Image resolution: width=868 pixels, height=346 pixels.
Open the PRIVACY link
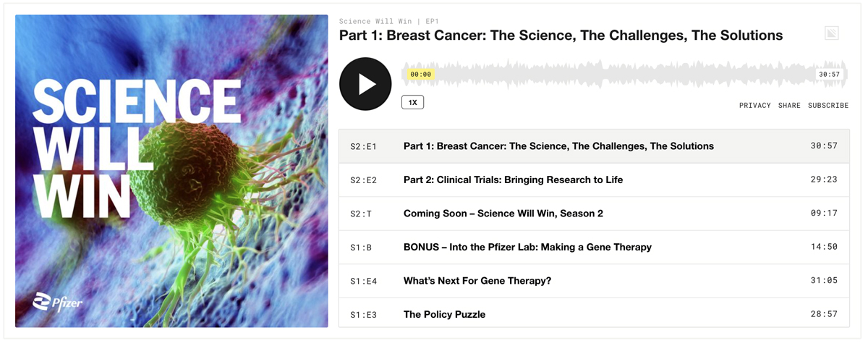click(754, 106)
